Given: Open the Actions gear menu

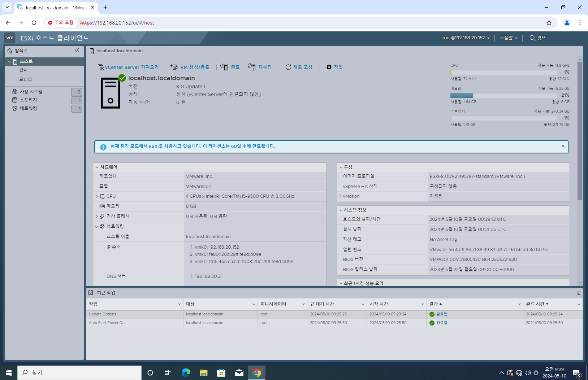Looking at the screenshot, I should 334,67.
